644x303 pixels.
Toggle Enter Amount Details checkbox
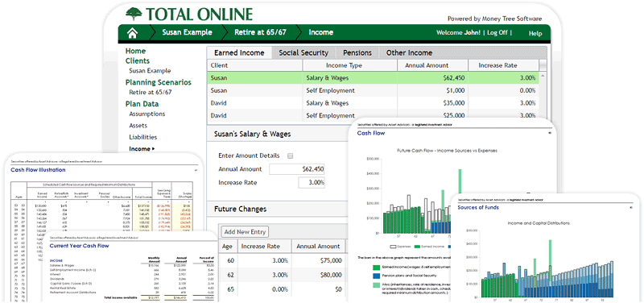click(x=291, y=156)
